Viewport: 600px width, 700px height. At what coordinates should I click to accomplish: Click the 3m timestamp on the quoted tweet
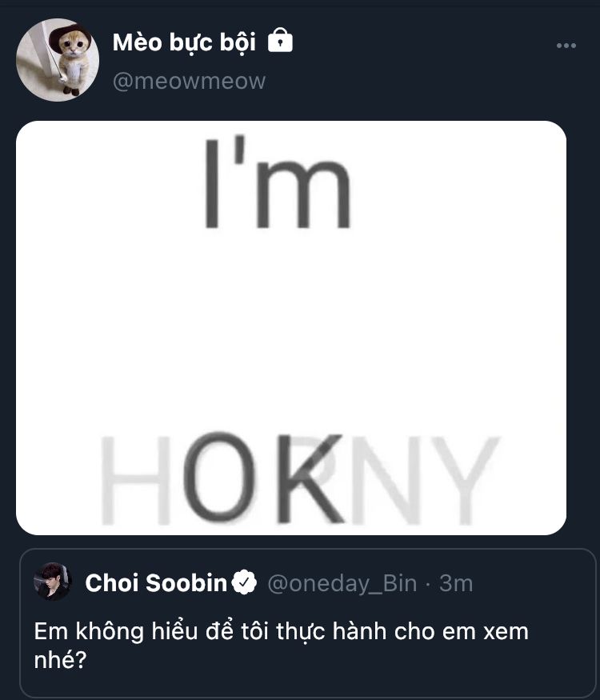click(456, 583)
